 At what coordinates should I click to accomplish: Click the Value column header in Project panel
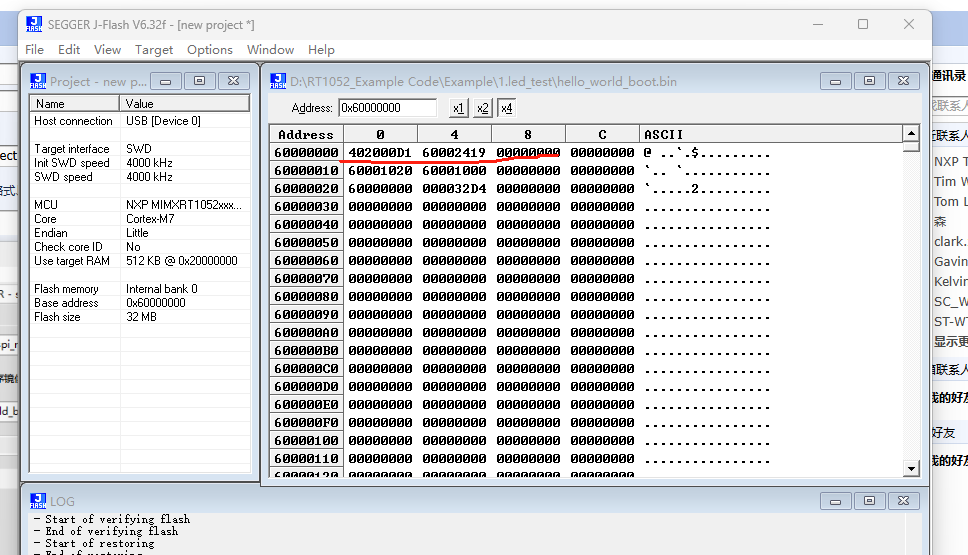pyautogui.click(x=184, y=104)
